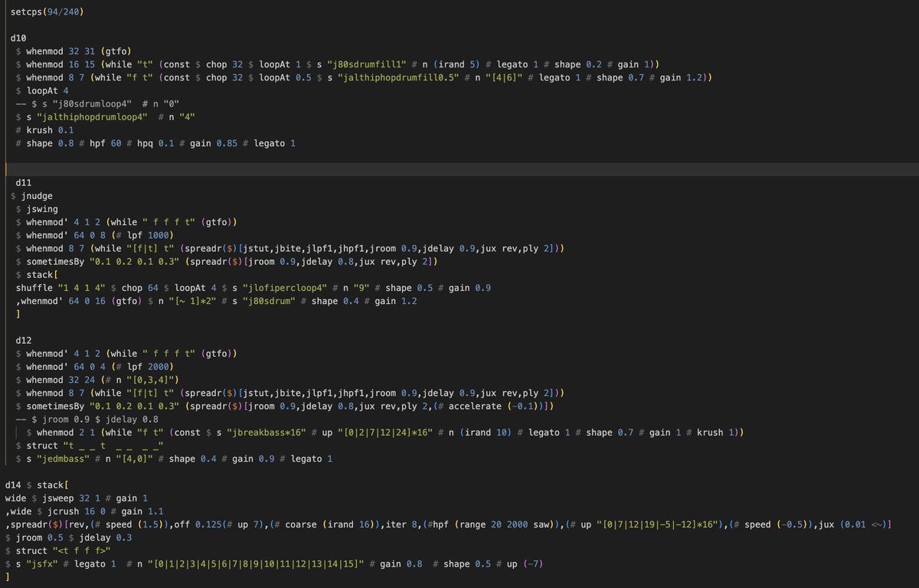Click the n "[~ 1]*2" pattern
The height and width of the screenshot is (588, 919).
192,301
